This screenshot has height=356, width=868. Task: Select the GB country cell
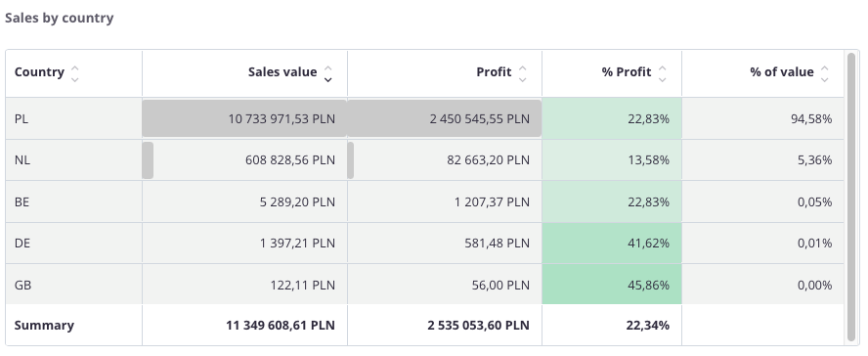click(73, 285)
